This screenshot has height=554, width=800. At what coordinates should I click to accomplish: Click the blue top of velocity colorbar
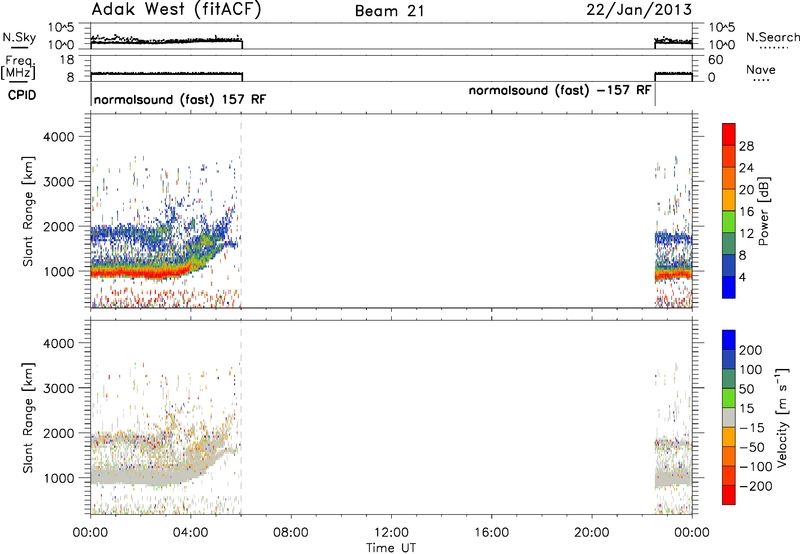click(729, 340)
